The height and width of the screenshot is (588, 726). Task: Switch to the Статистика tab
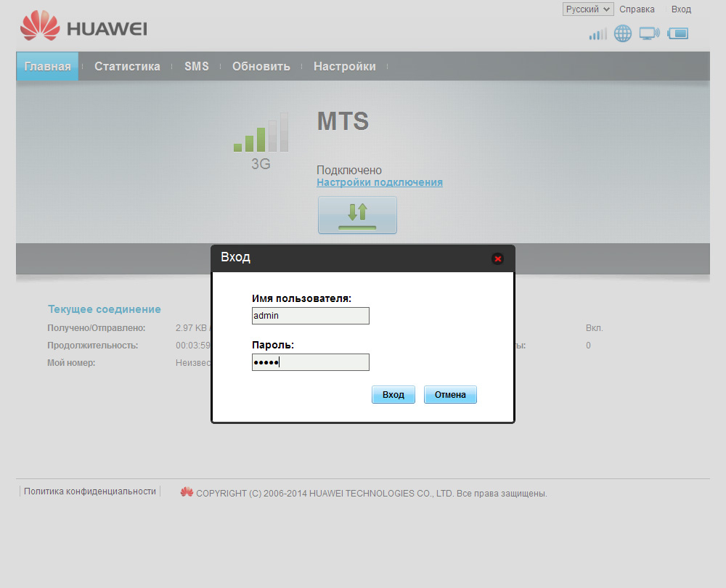click(127, 66)
